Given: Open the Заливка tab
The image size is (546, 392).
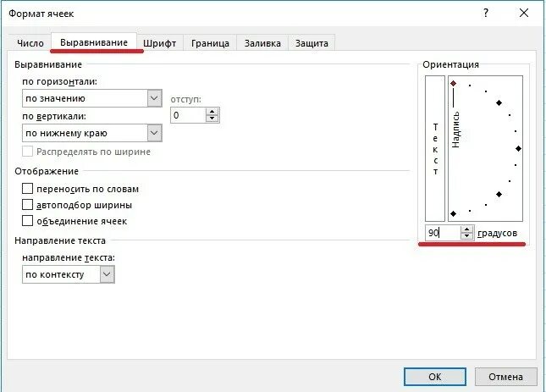Looking at the screenshot, I should (262, 43).
